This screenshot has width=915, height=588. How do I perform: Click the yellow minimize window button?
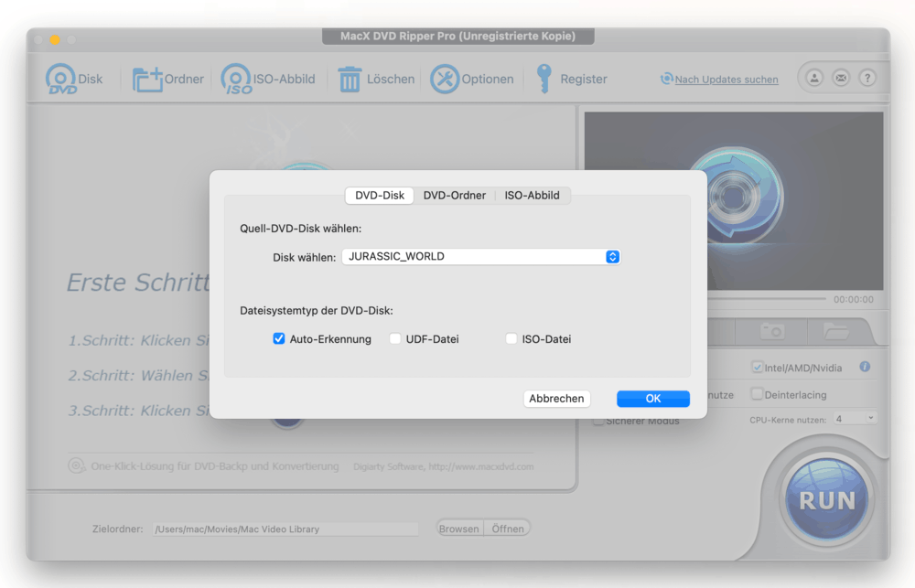(55, 39)
